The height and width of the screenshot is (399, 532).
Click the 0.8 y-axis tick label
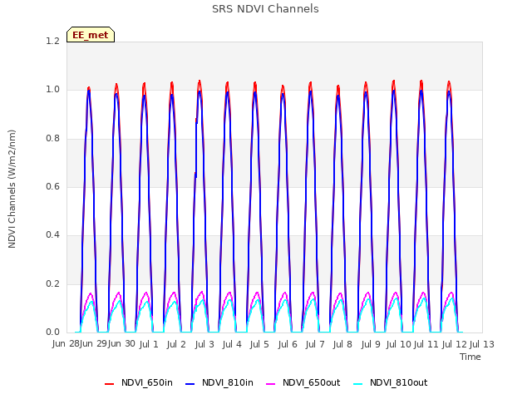(52, 138)
